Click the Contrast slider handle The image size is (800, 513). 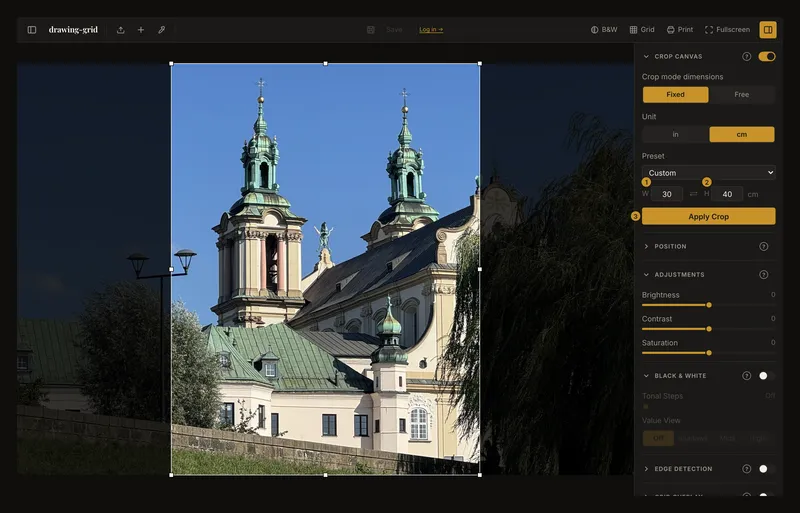[x=709, y=329]
